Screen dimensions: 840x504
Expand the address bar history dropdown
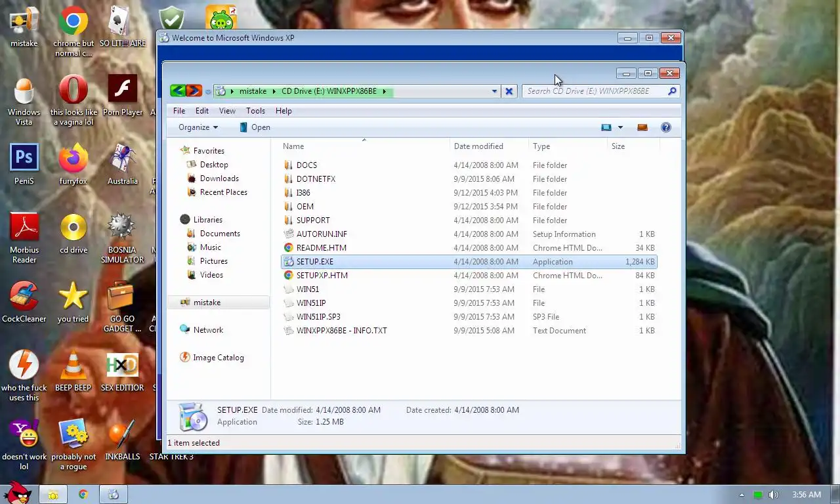pos(494,91)
